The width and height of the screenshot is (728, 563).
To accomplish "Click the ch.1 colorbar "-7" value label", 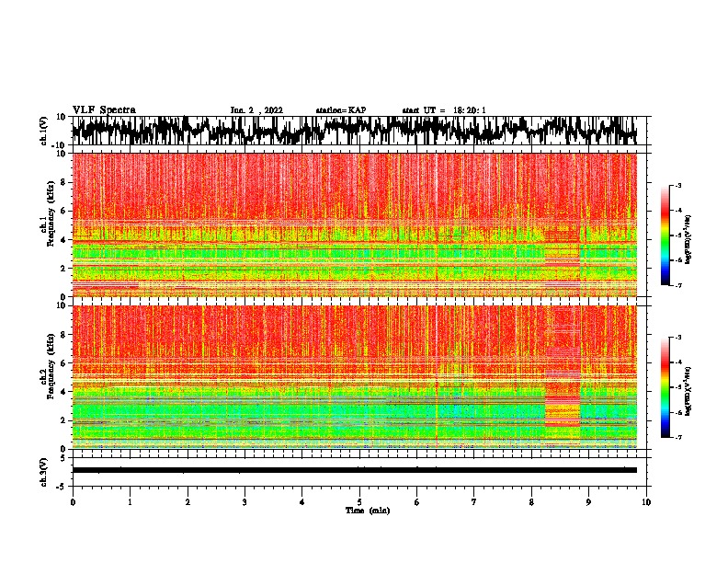I will point(678,285).
